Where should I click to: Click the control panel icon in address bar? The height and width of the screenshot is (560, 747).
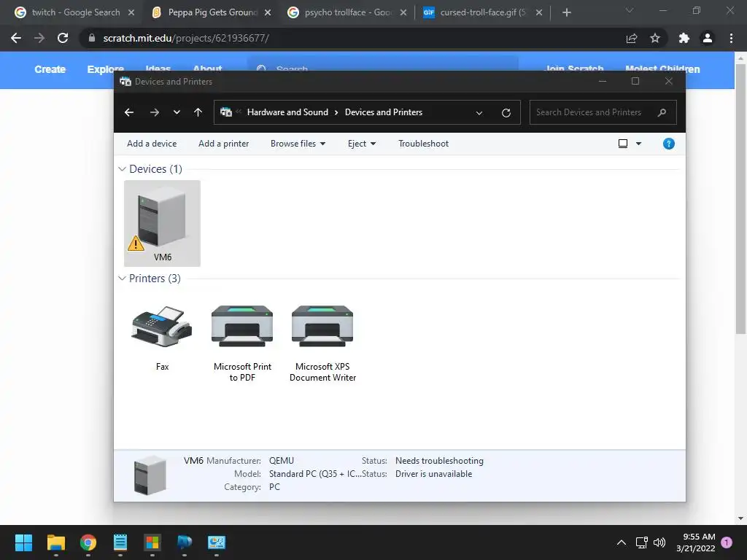coord(226,112)
